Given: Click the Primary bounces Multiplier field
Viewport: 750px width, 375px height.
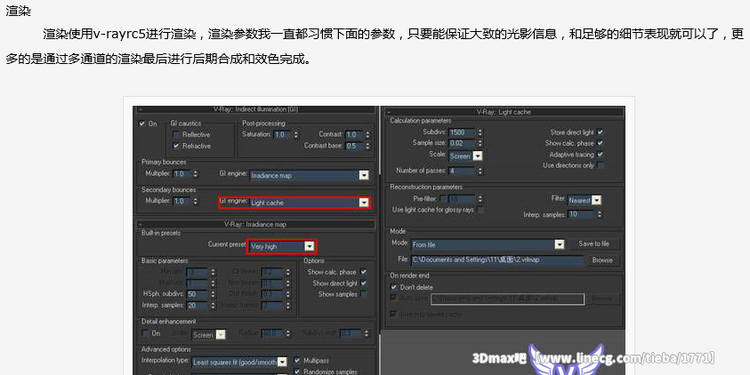Looking at the screenshot, I should coord(182,173).
